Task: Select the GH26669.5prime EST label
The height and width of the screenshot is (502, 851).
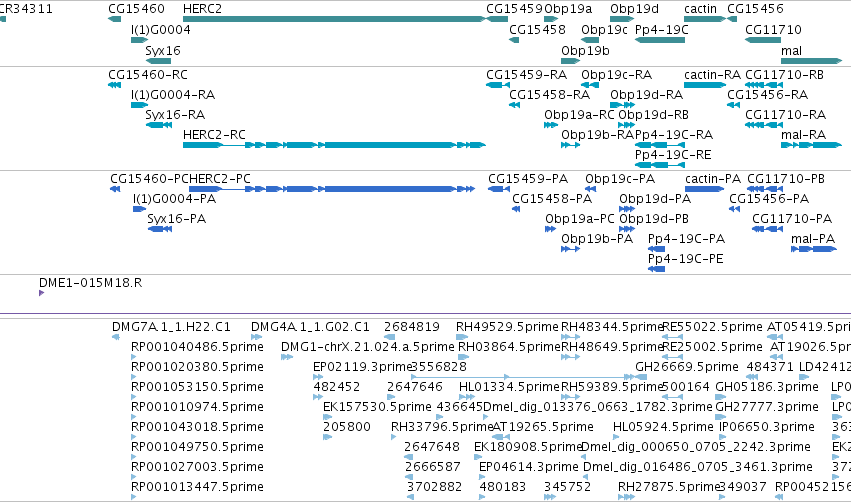Action: tap(687, 367)
